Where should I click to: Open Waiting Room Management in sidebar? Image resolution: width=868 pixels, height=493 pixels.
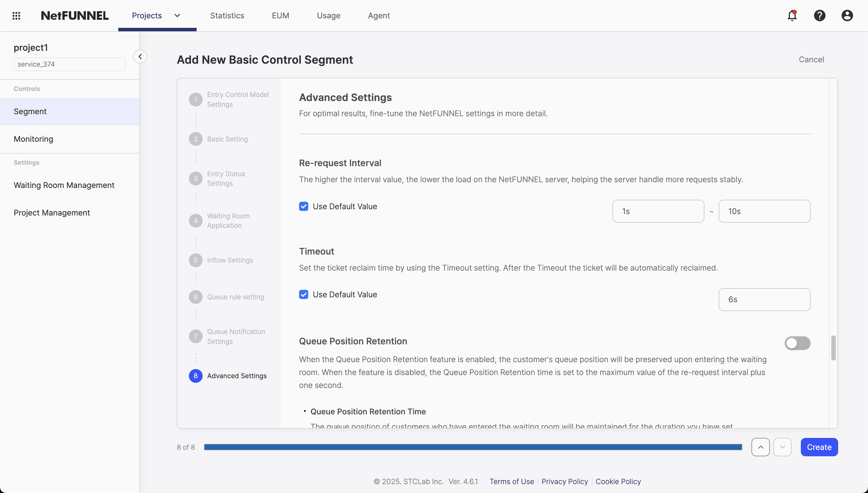64,185
